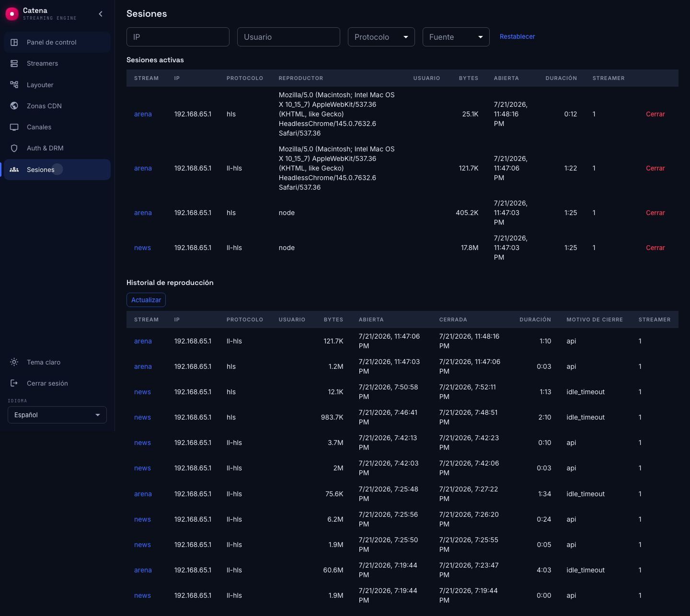Open arena stream link in first active row
Image resolution: width=690 pixels, height=616 pixels.
click(x=143, y=114)
